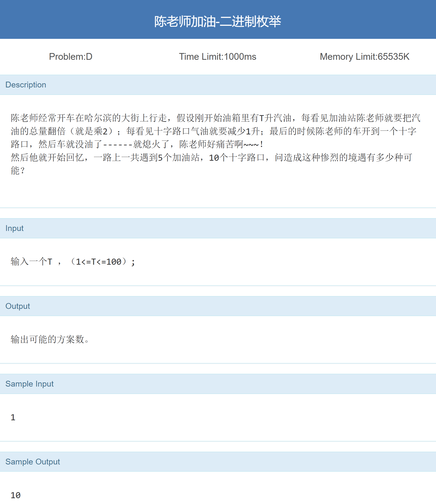Select the Output section header
This screenshot has width=436, height=504.
coord(17,306)
